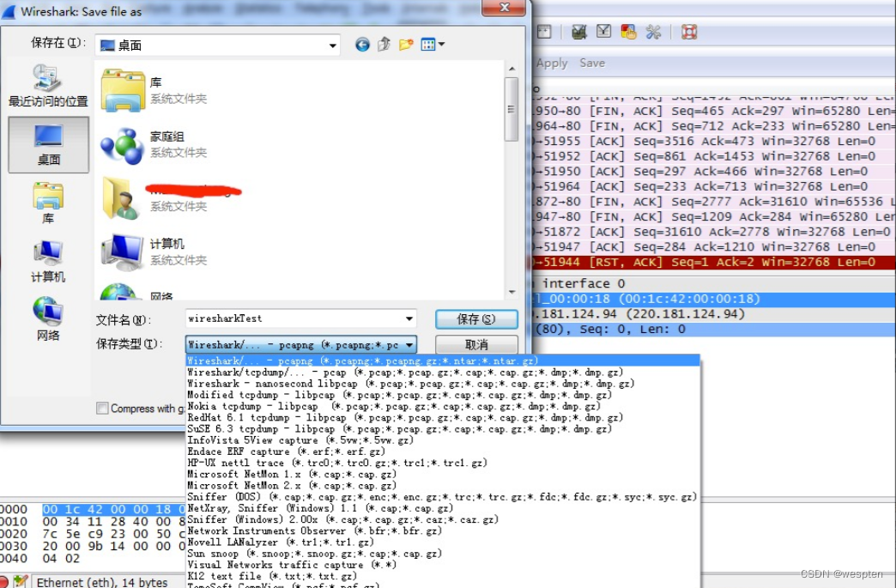This screenshot has width=896, height=588.
Task: Choose K12 text file option
Action: (443, 576)
